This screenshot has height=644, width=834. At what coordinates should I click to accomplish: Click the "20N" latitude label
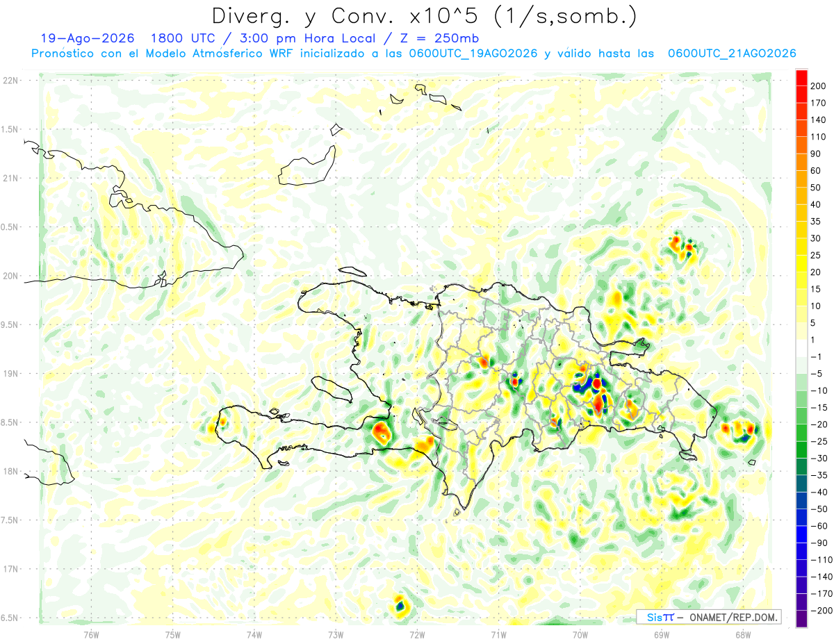(x=10, y=276)
